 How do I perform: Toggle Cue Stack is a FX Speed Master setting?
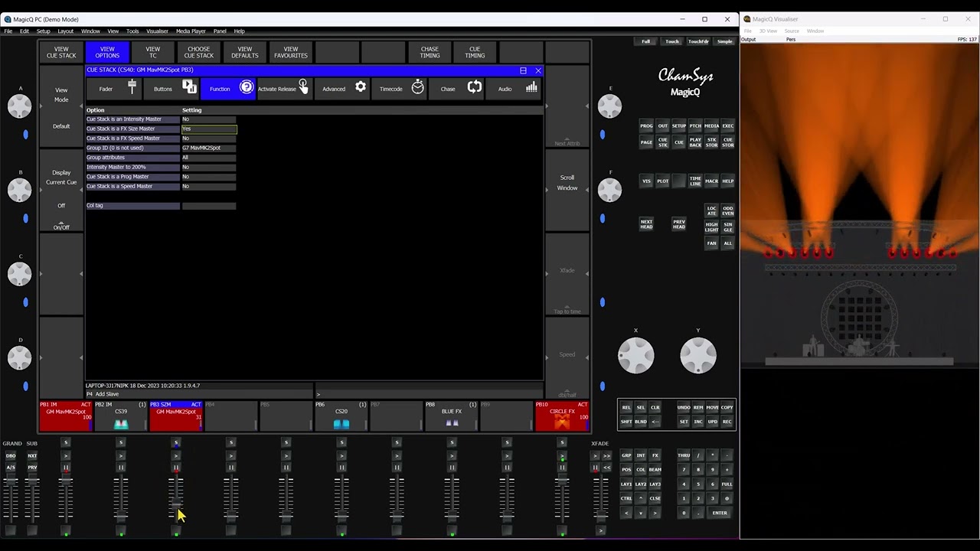208,139
